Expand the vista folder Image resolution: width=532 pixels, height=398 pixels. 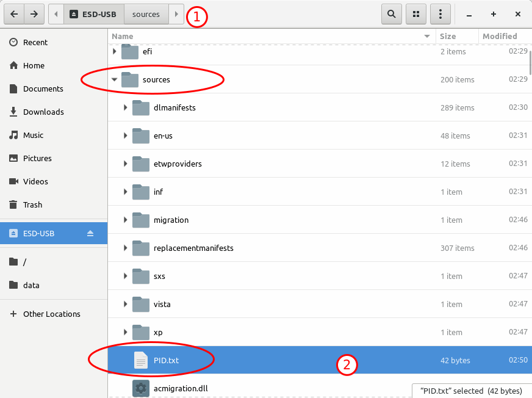click(125, 304)
